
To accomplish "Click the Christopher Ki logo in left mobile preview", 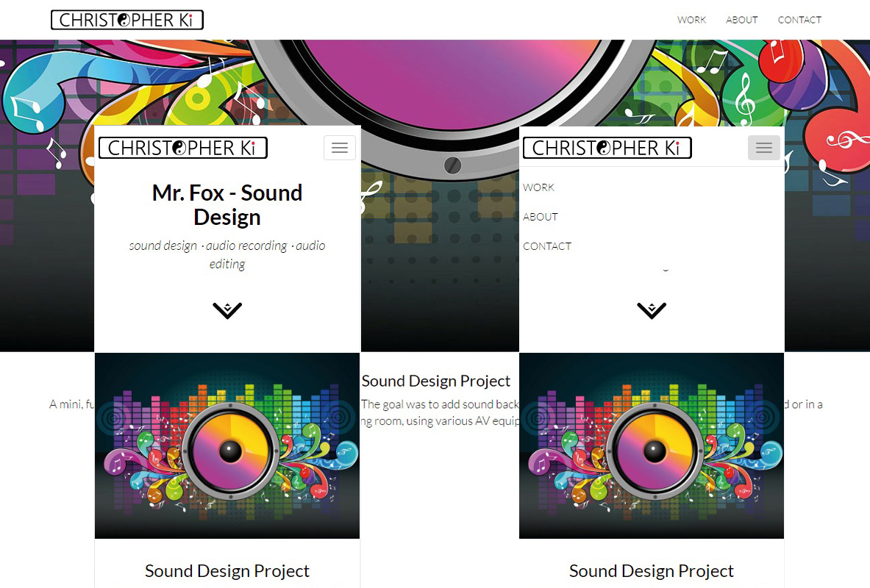I will pos(183,148).
